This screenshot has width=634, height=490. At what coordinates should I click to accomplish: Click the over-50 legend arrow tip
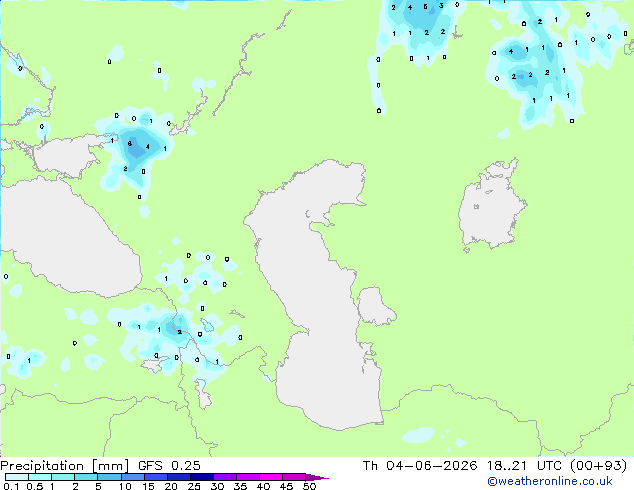coord(317,477)
